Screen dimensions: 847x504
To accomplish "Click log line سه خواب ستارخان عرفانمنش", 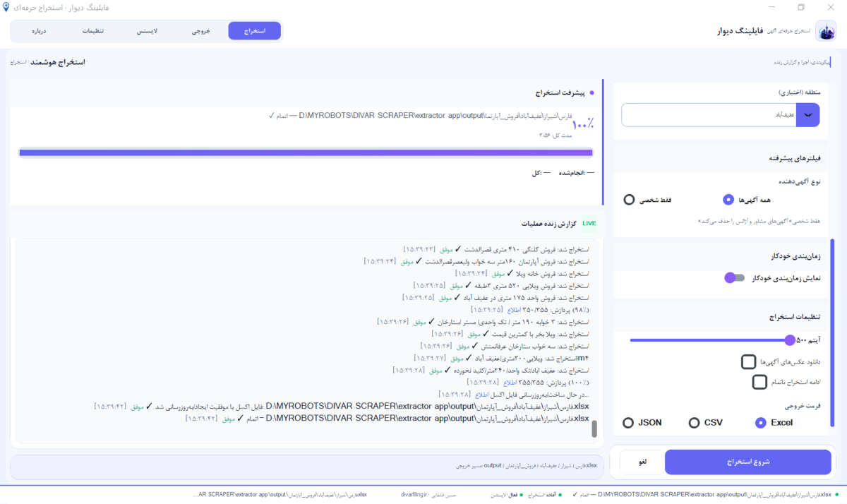I will (505, 346).
